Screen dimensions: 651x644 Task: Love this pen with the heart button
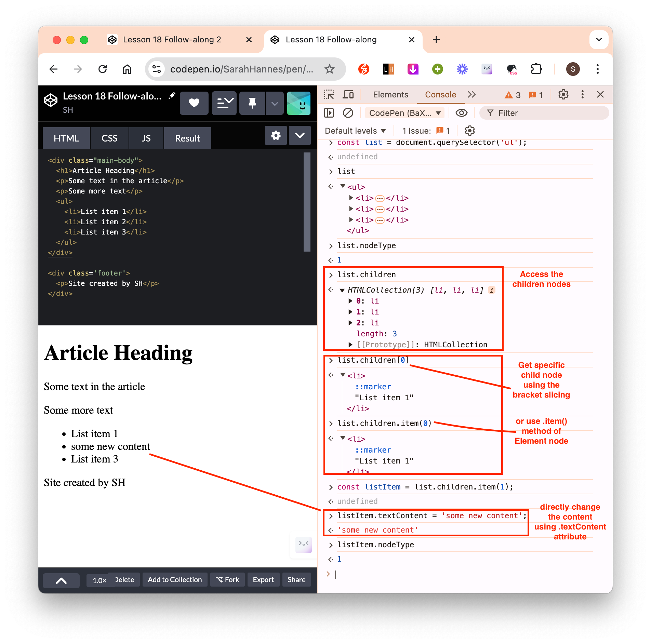coord(194,103)
